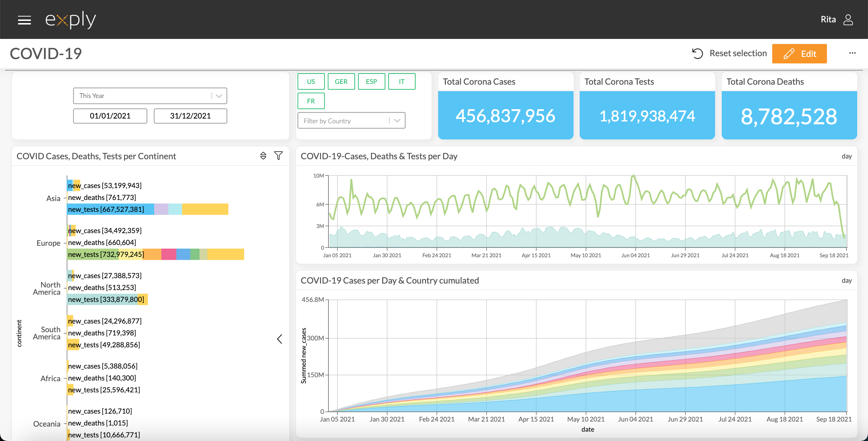Open the user profile icon next to Rita
This screenshot has height=441, width=868.
tap(849, 19)
